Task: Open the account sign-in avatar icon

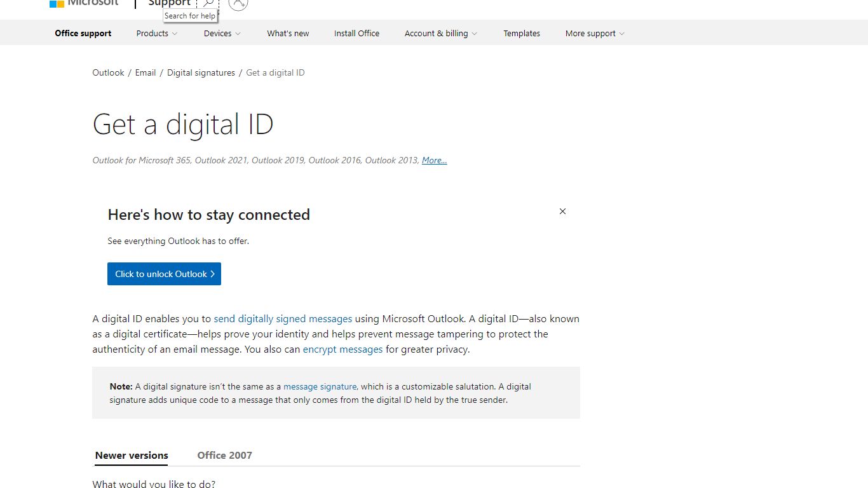Action: click(x=238, y=3)
